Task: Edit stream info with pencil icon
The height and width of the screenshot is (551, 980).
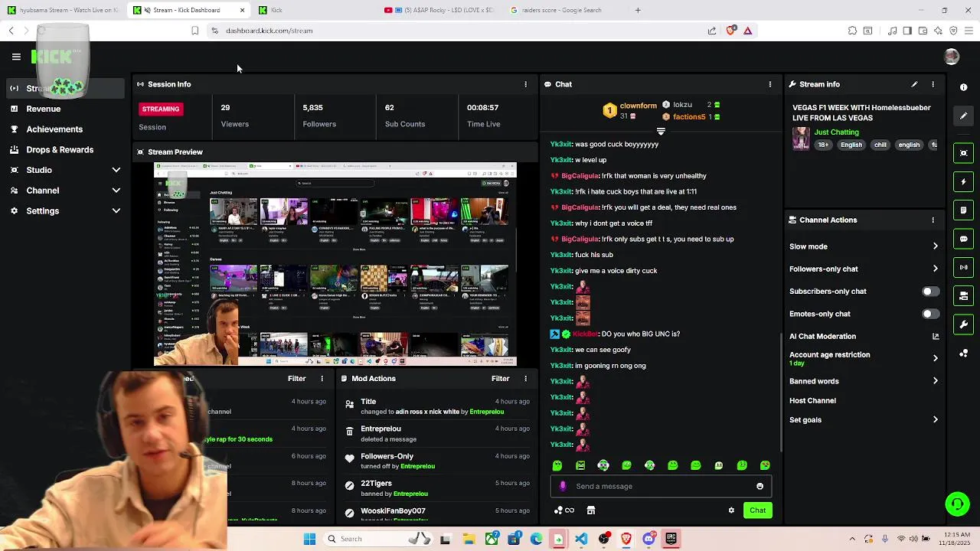Action: click(x=914, y=84)
